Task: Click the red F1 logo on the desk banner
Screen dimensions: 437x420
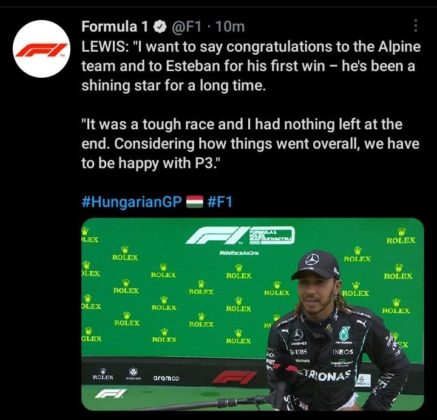Action: click(x=234, y=377)
